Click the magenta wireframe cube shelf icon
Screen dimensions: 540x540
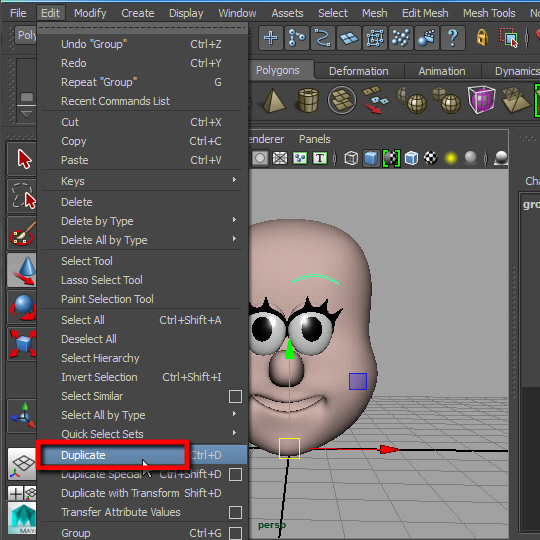[481, 100]
